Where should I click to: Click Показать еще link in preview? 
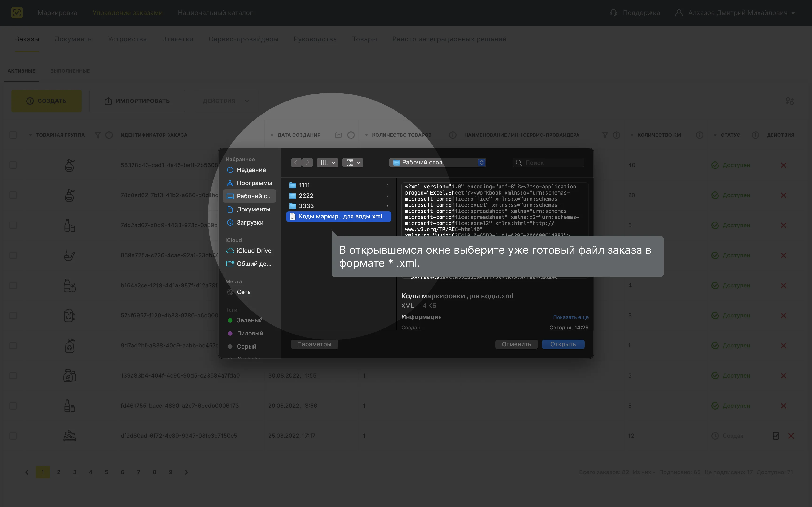pyautogui.click(x=571, y=317)
